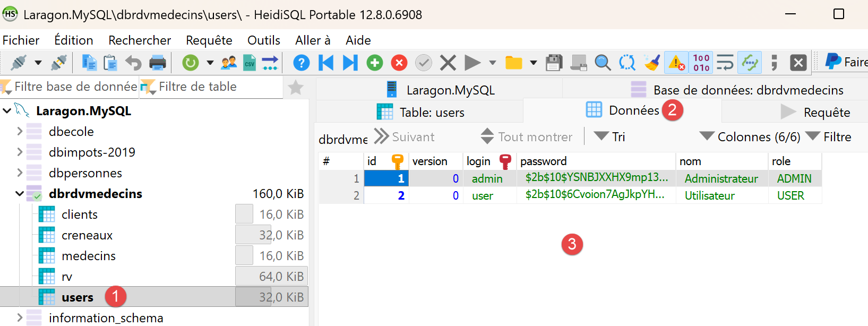
Task: Open the Fichier menu
Action: pos(21,40)
